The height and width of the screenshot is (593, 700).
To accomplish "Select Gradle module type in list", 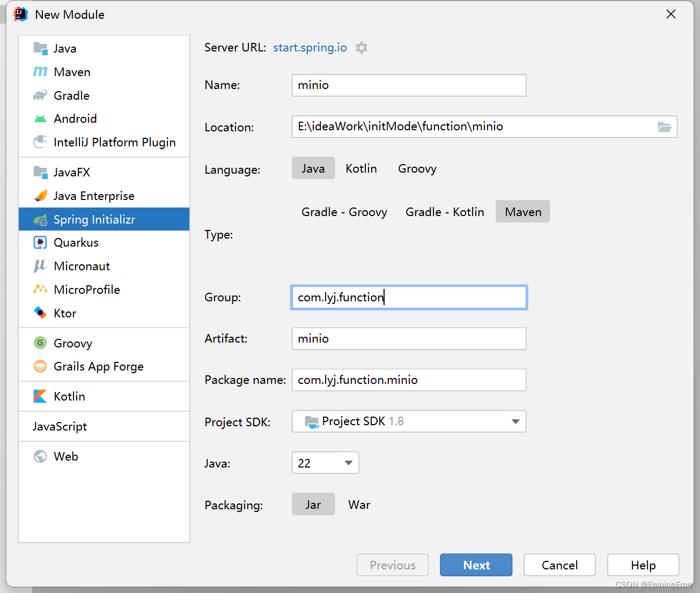I will [104, 95].
